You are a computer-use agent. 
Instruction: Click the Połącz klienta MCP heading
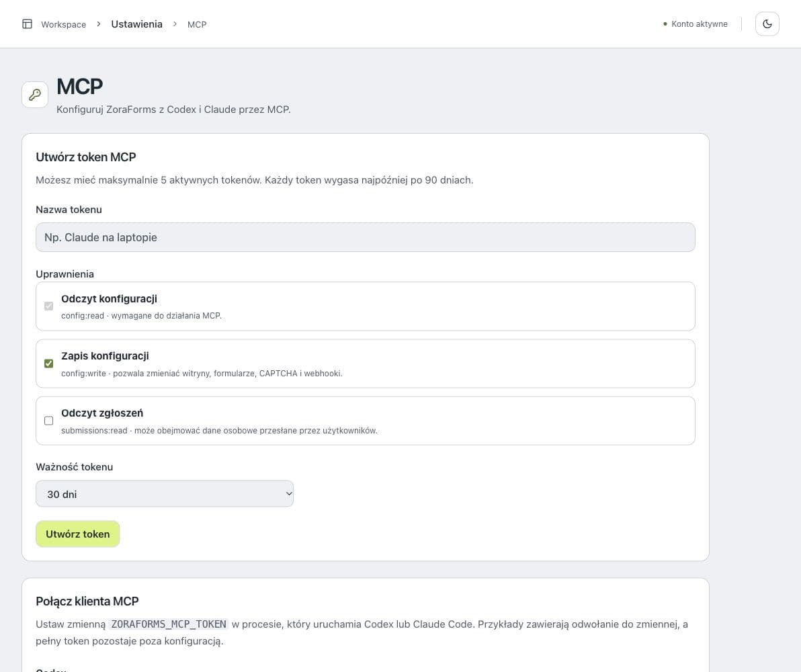[87, 601]
